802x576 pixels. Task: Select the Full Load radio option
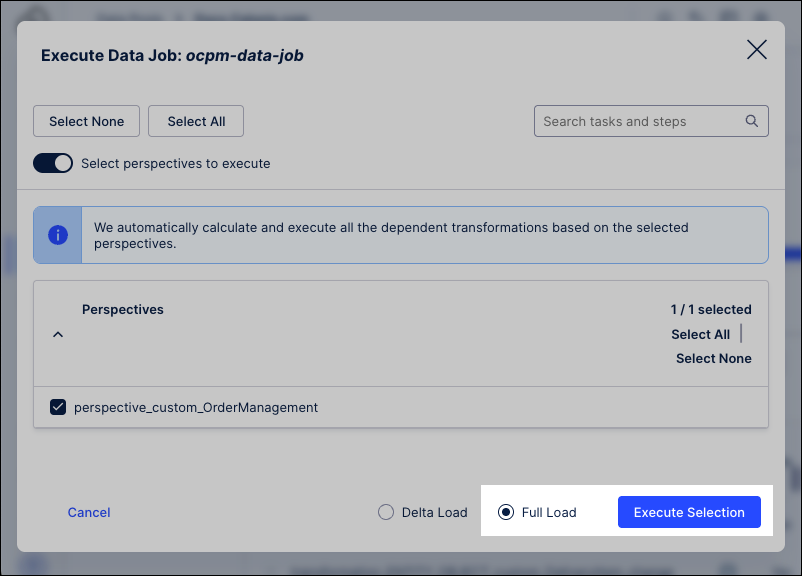[506, 512]
